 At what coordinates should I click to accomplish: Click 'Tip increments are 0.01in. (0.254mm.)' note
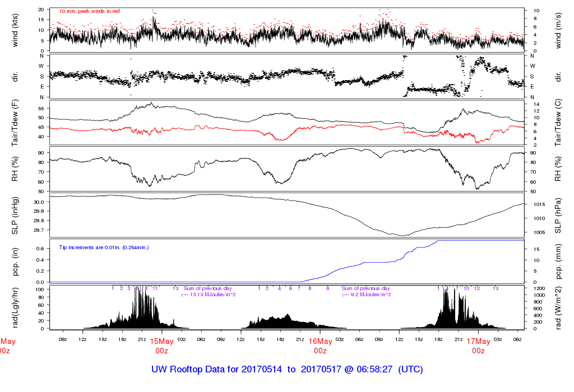click(104, 248)
